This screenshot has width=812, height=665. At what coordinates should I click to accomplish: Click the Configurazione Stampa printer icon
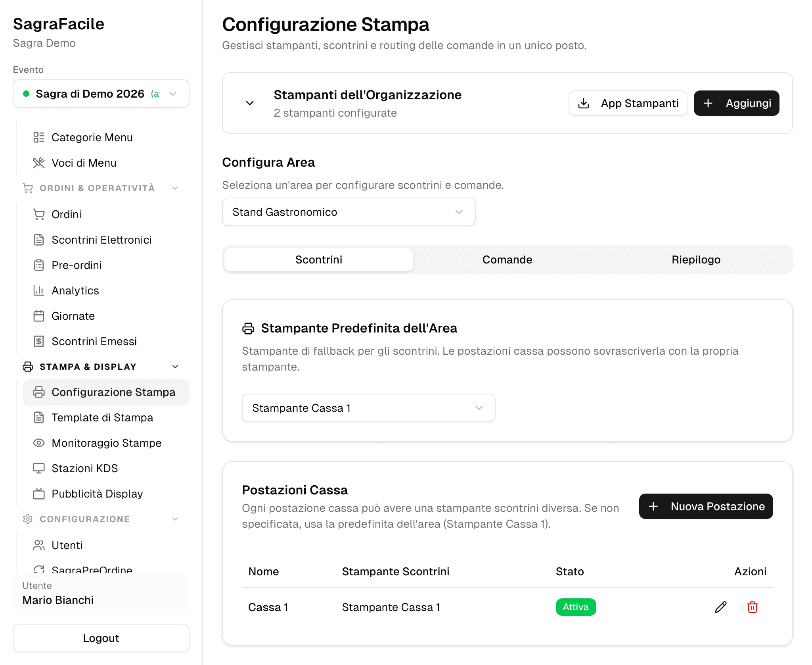point(39,392)
